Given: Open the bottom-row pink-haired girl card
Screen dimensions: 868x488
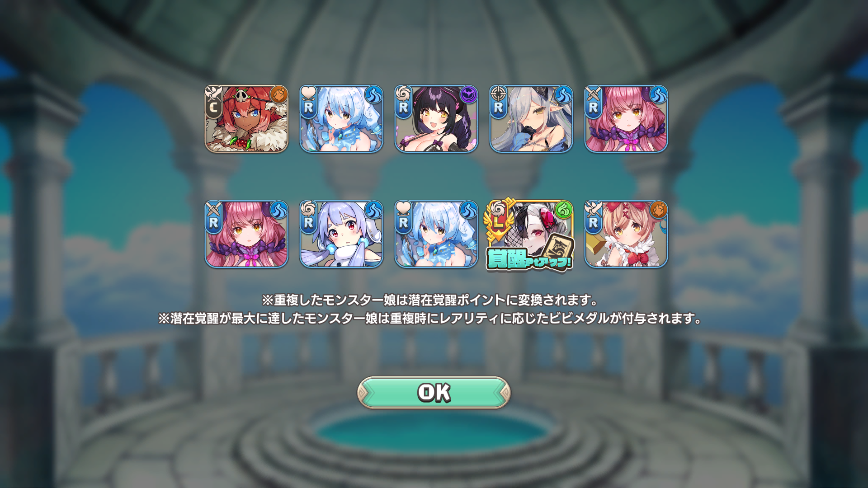Looking at the screenshot, I should click(x=246, y=234).
